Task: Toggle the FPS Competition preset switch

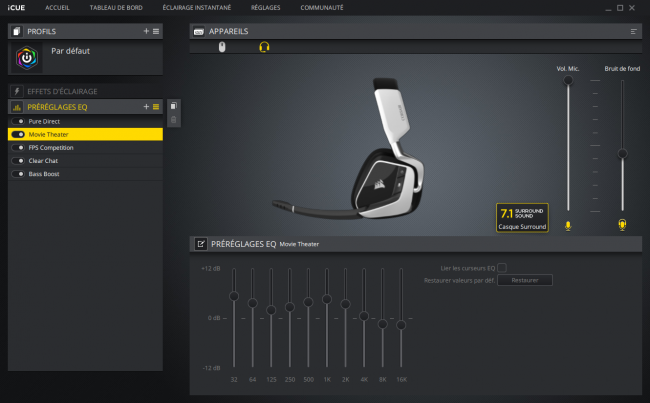Action: [x=18, y=148]
